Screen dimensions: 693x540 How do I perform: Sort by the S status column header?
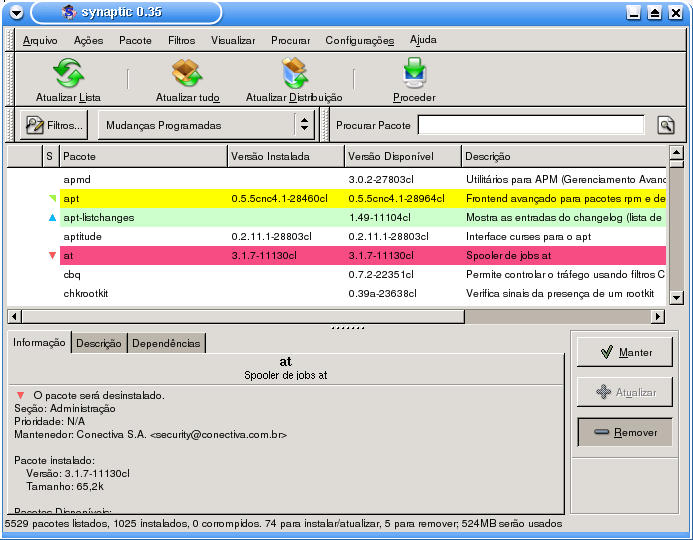pos(50,156)
